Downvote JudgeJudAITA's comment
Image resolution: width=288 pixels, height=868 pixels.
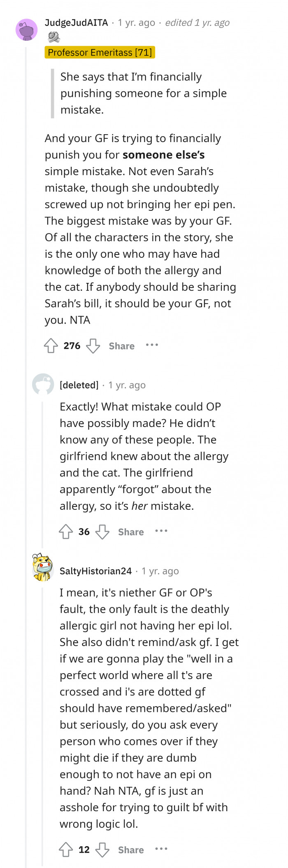(x=94, y=346)
